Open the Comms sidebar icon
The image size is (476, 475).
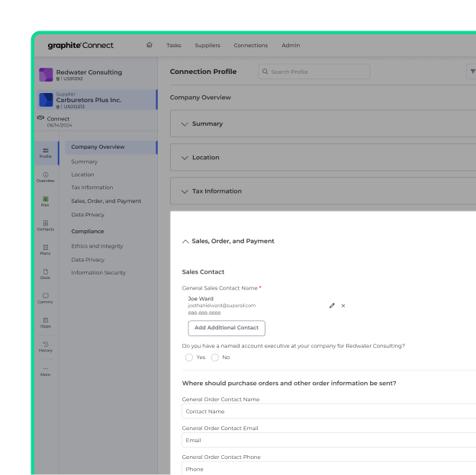pyautogui.click(x=46, y=298)
